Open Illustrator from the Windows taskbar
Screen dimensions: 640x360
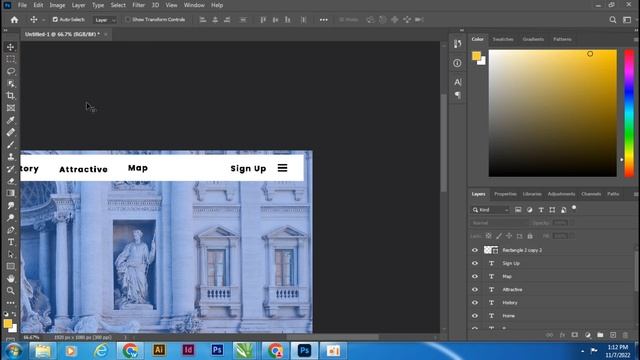coord(159,350)
